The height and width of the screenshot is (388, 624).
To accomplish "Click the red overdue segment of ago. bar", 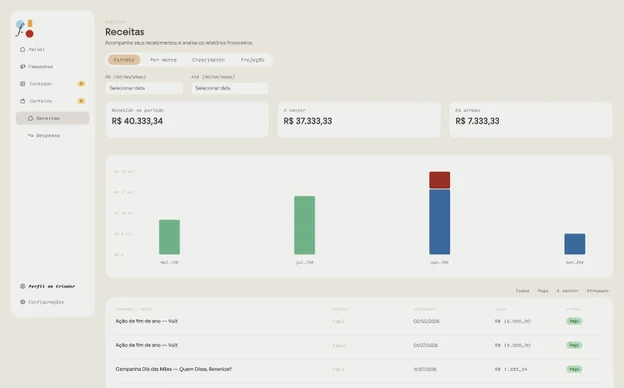I will tap(440, 180).
